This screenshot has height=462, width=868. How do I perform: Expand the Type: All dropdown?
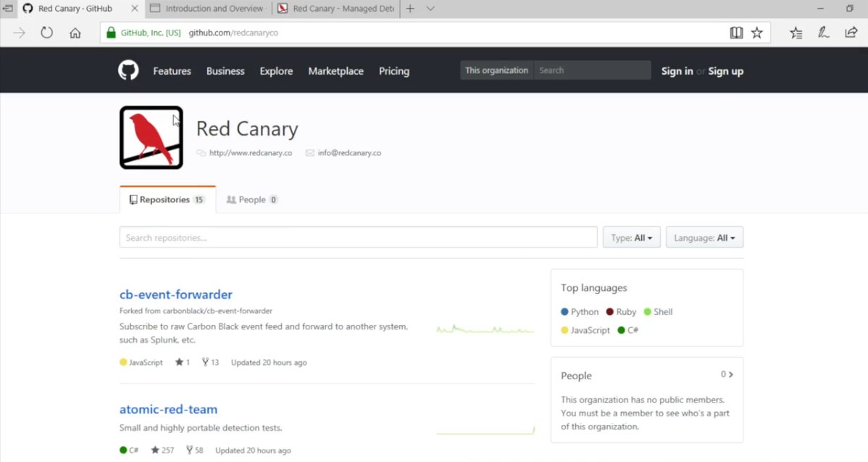pyautogui.click(x=631, y=238)
